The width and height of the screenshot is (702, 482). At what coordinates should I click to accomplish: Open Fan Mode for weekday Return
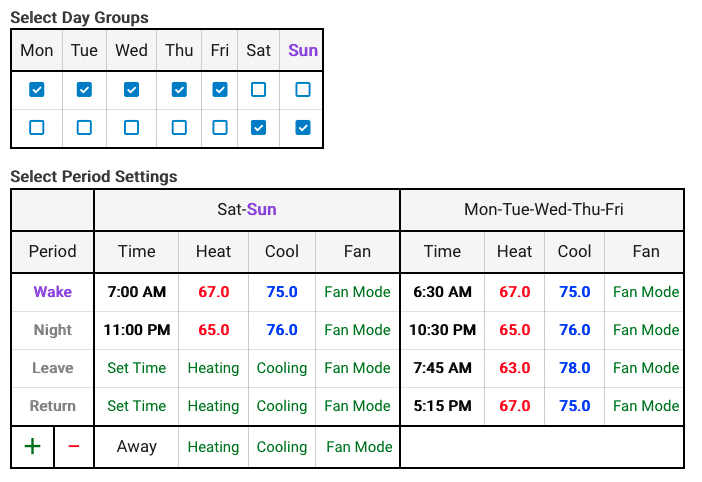[x=646, y=406]
